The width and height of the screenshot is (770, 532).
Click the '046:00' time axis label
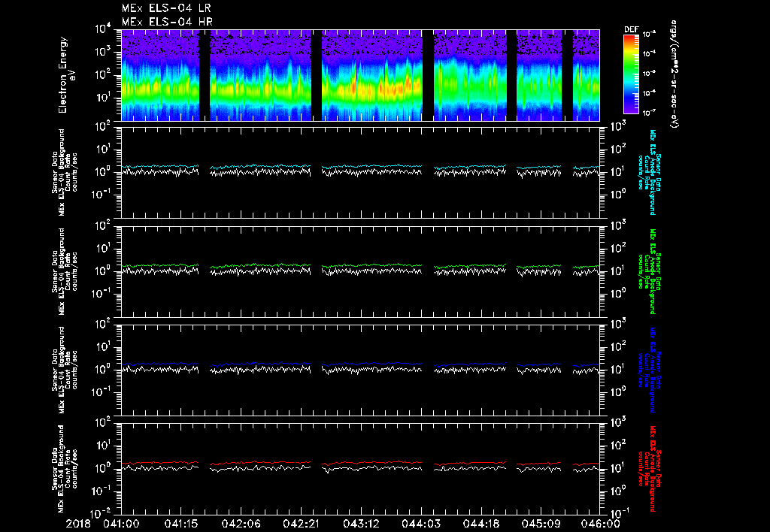click(x=599, y=524)
